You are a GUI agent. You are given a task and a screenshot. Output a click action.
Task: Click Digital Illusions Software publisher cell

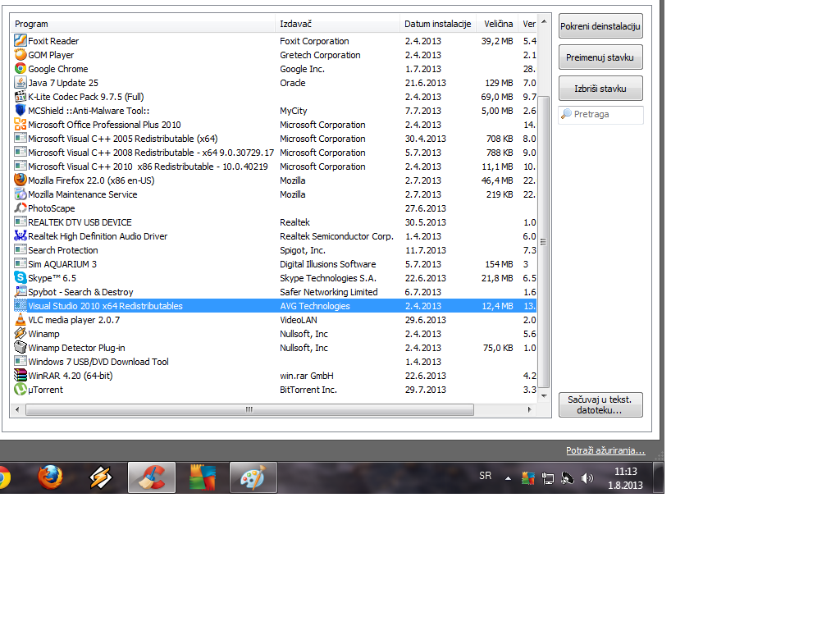(x=328, y=264)
